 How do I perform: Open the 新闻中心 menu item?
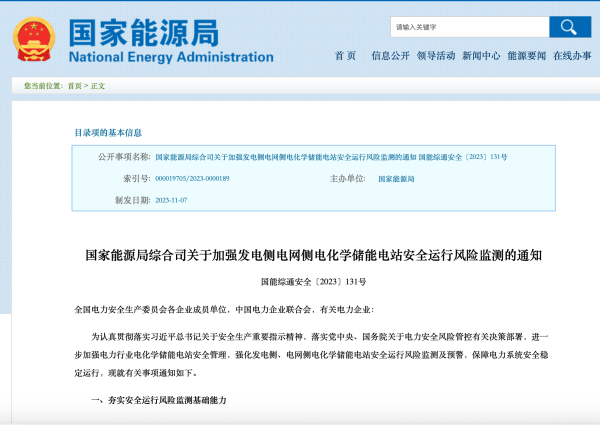coord(481,55)
